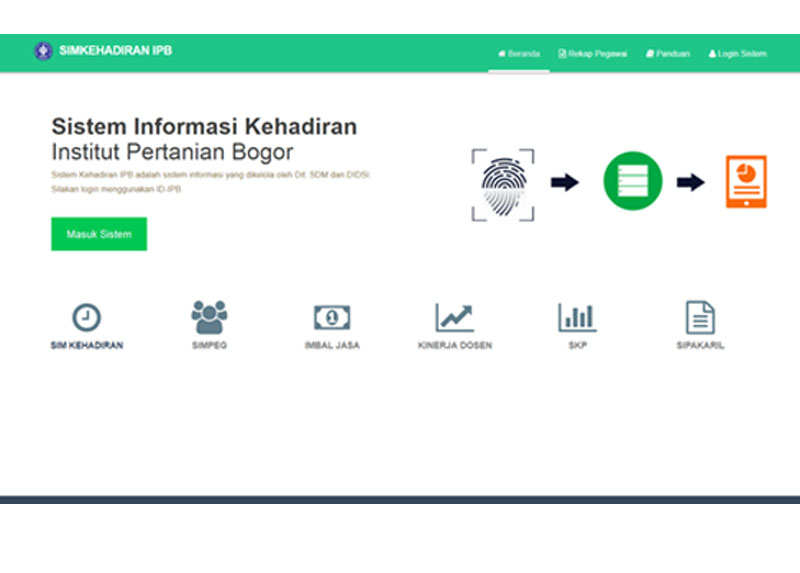Open Login Sistem in the navbar
800x573 pixels.
(737, 54)
